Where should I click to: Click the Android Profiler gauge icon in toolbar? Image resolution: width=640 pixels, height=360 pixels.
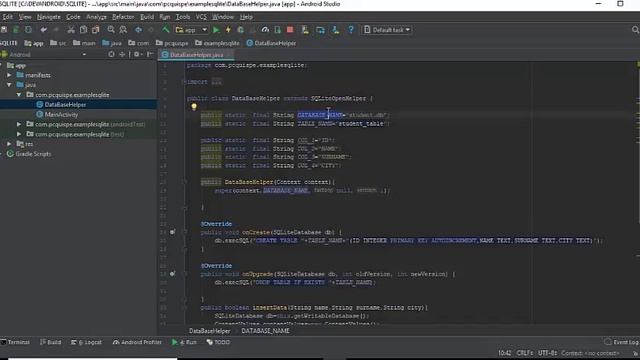pos(265,30)
